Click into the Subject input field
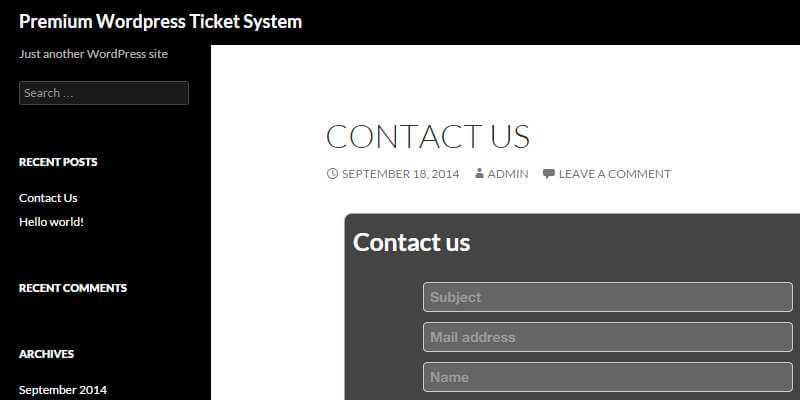This screenshot has width=800, height=400. click(x=610, y=297)
